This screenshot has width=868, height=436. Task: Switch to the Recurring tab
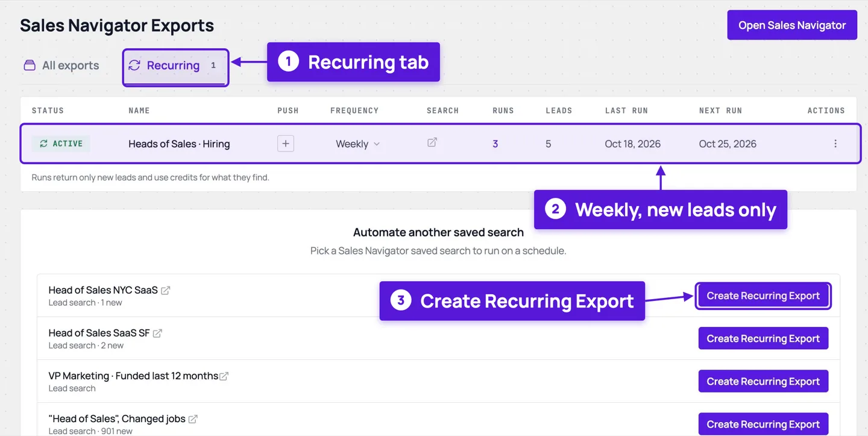pyautogui.click(x=175, y=65)
